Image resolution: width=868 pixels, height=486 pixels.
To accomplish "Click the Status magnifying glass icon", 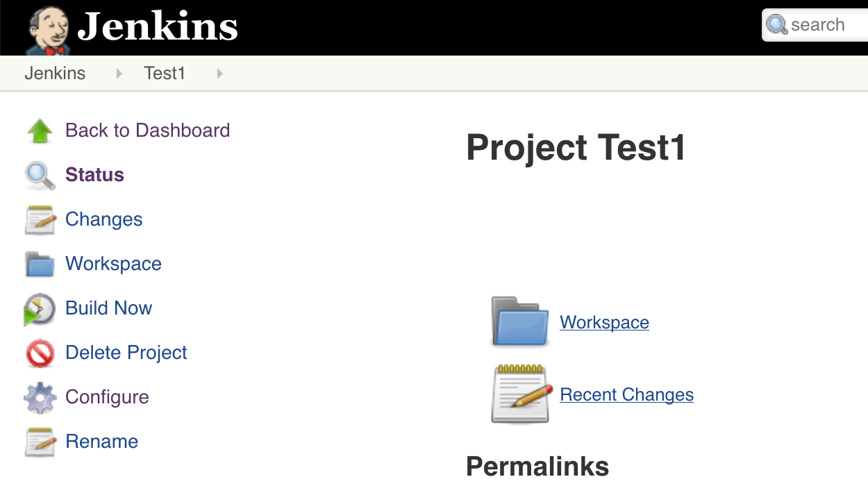I will click(40, 175).
